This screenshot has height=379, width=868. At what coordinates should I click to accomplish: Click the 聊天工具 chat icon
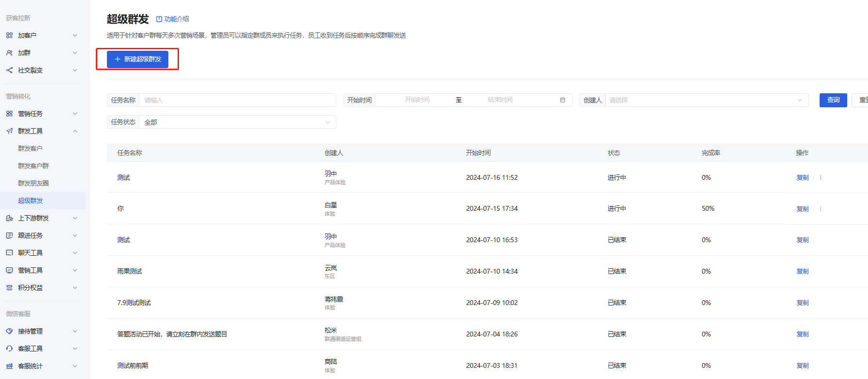click(x=9, y=253)
